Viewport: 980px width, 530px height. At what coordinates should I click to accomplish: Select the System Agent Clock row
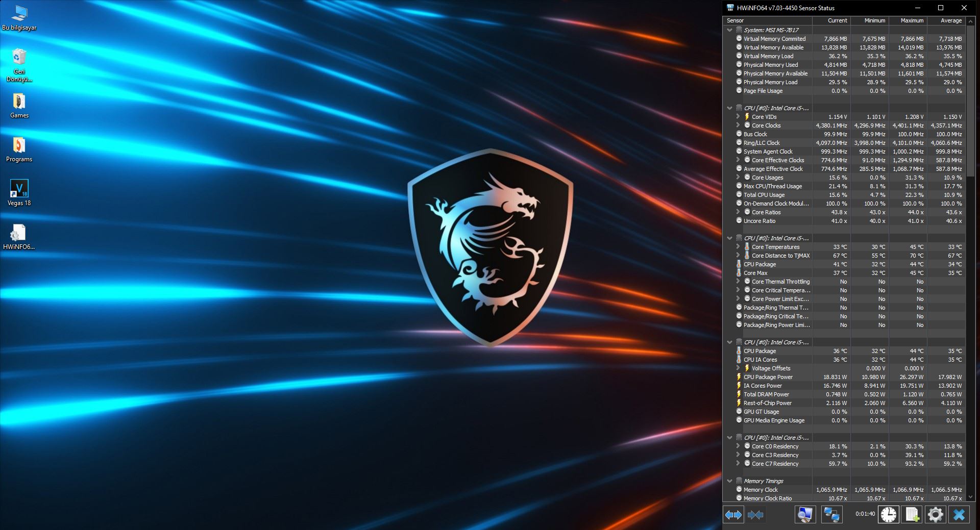click(844, 152)
